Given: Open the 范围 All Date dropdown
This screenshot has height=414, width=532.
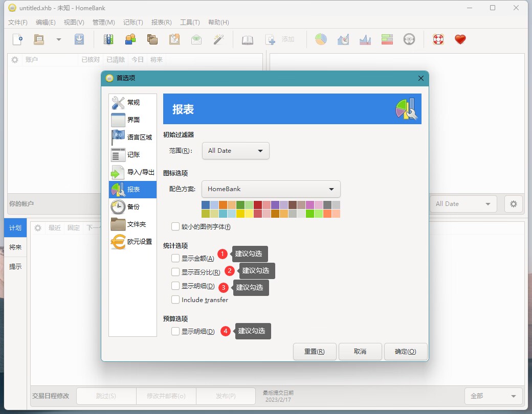Looking at the screenshot, I should pos(235,151).
